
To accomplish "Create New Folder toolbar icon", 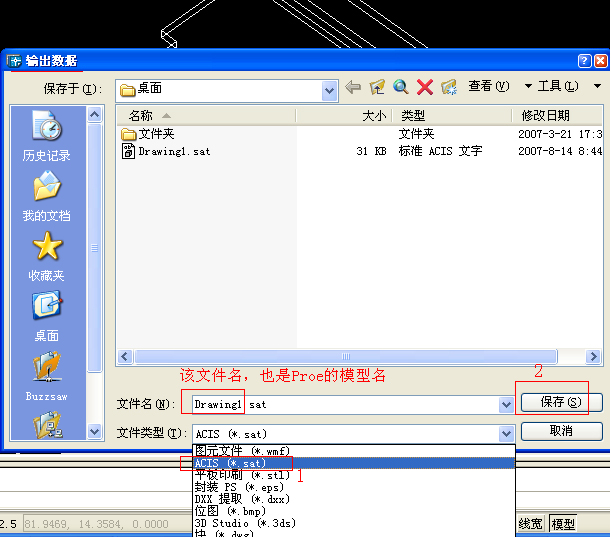I will point(449,87).
